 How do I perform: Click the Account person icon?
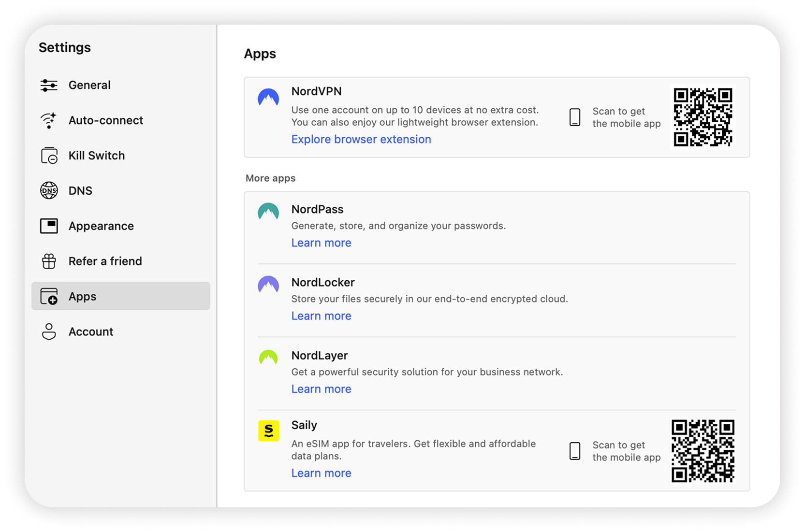48,331
